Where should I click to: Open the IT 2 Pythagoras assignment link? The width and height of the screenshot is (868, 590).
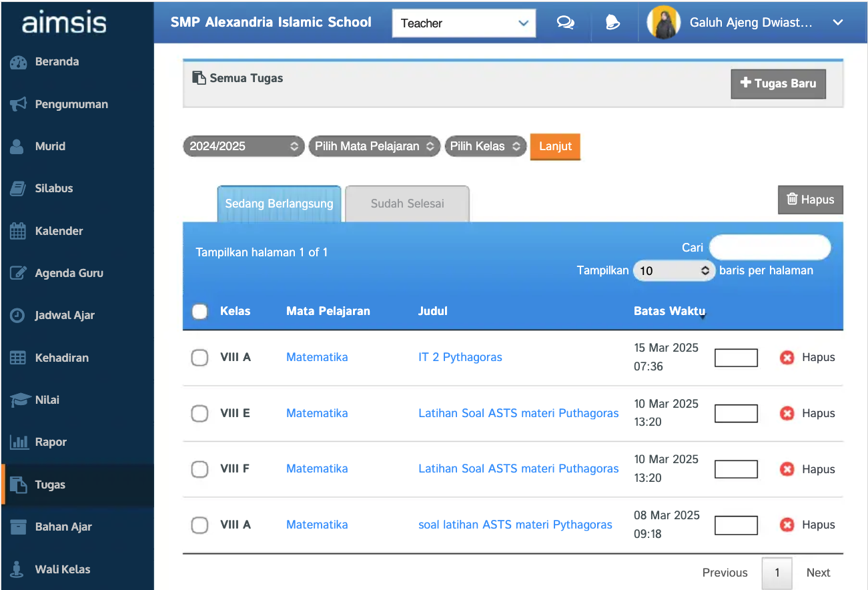[460, 357]
